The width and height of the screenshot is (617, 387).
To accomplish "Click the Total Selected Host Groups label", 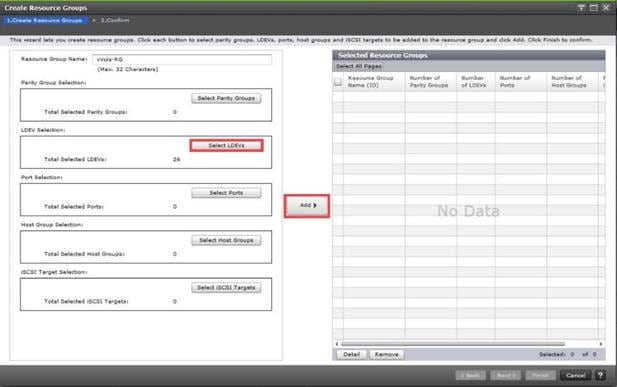I will pyautogui.click(x=84, y=254).
